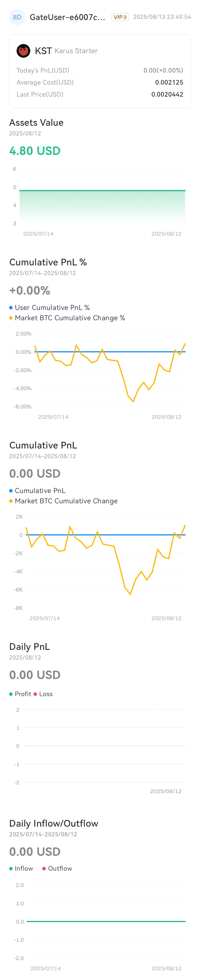Click the Average Cost(USD) value 0.002125
The image size is (200, 980).
click(169, 82)
